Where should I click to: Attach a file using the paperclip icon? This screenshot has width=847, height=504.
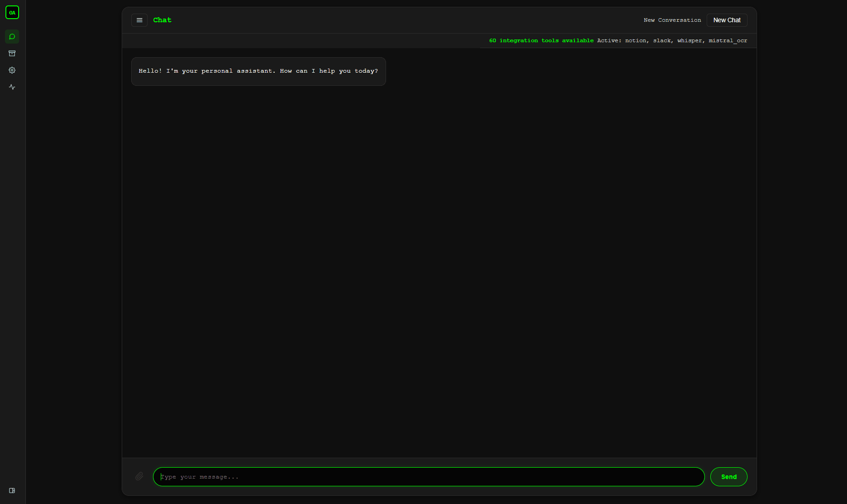pos(139,476)
